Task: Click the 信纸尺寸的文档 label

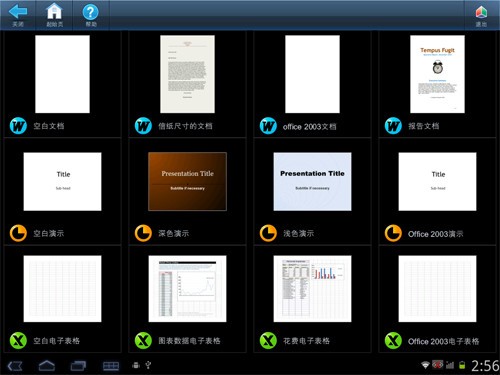Action: (185, 126)
